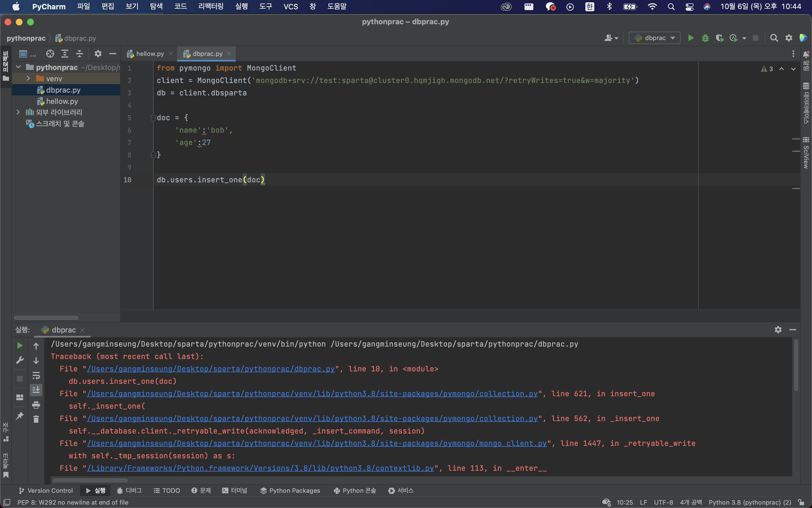Screen dimensions: 812x508
Task: Clear run output with the trash icon
Action: (x=36, y=419)
